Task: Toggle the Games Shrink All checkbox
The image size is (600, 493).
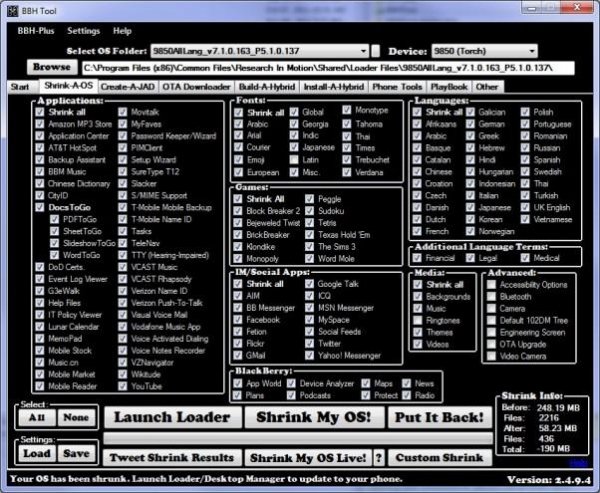Action: tap(238, 199)
